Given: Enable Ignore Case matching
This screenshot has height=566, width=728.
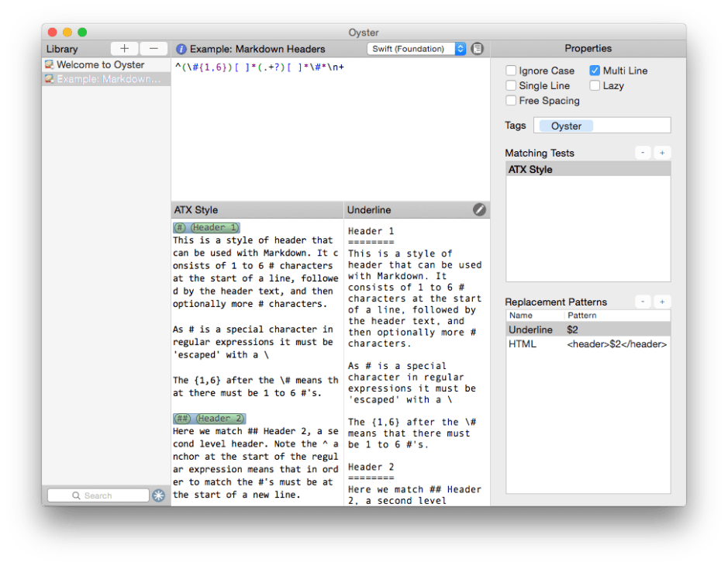Looking at the screenshot, I should pos(510,70).
